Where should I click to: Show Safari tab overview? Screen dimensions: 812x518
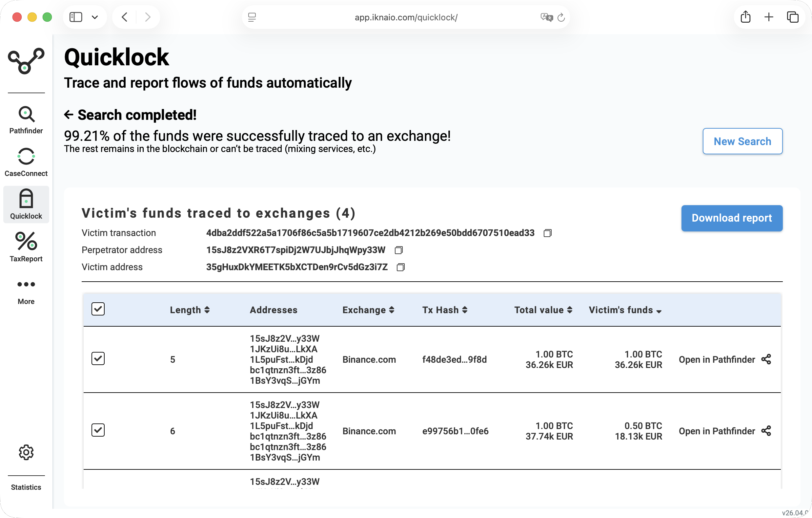[792, 17]
